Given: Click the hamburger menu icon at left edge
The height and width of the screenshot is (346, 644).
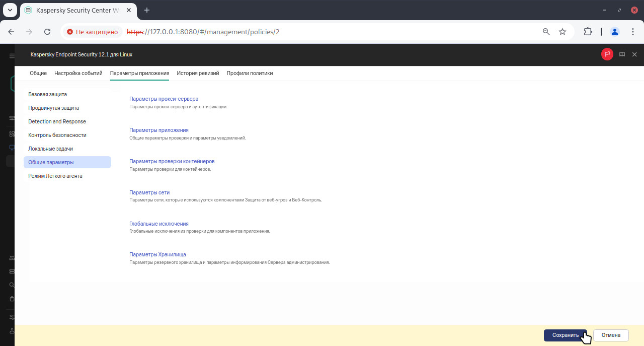Looking at the screenshot, I should [12, 56].
